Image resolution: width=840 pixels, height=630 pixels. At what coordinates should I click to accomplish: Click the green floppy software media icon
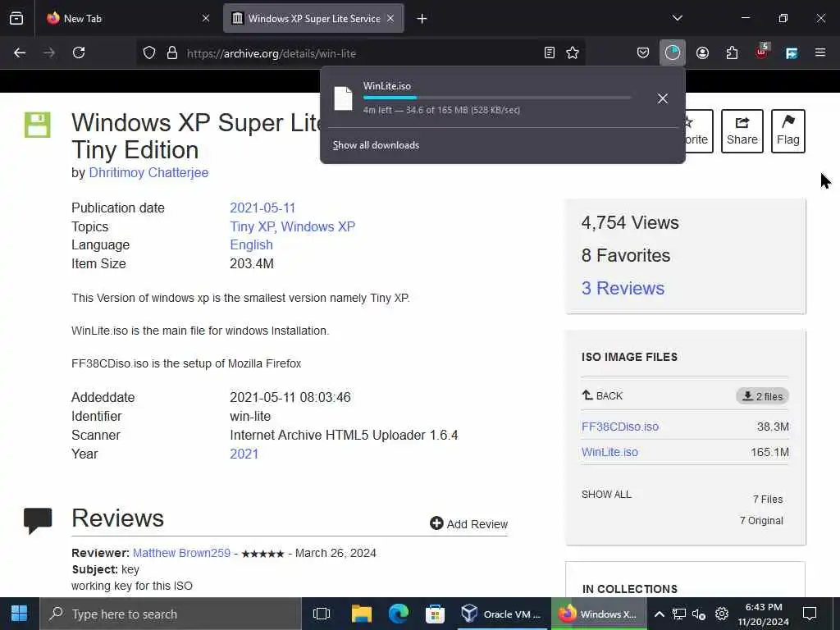(x=38, y=125)
